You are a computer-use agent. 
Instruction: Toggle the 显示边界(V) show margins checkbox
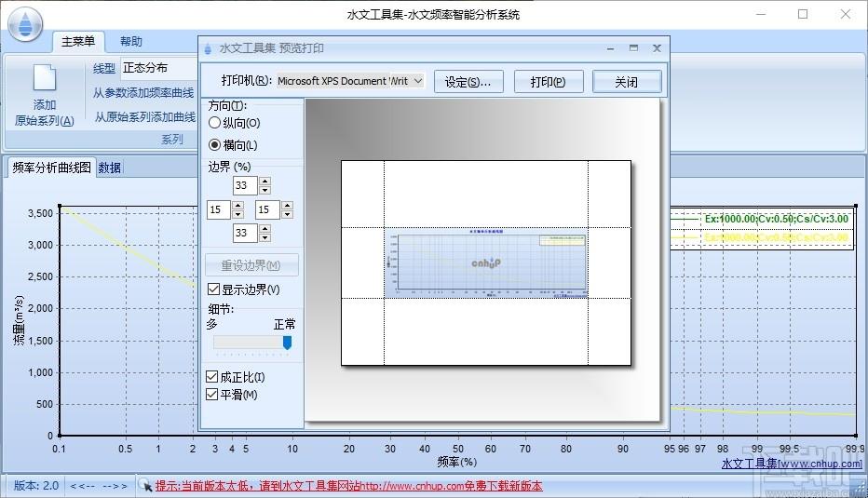point(213,289)
